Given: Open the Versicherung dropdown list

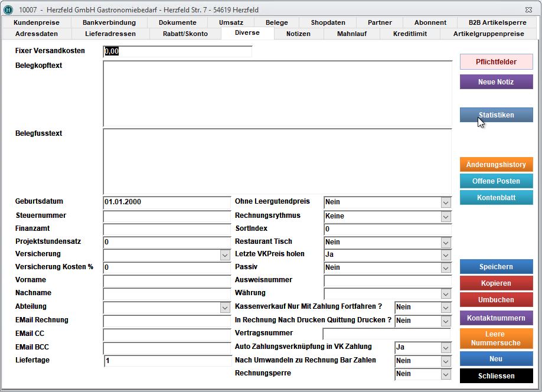Looking at the screenshot, I should pyautogui.click(x=225, y=255).
